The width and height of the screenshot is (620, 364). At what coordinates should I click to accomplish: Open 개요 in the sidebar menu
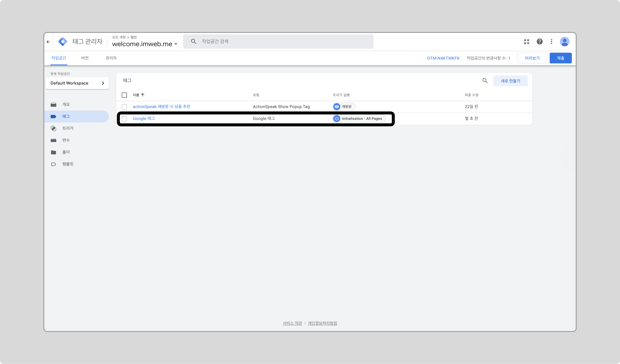77,105
